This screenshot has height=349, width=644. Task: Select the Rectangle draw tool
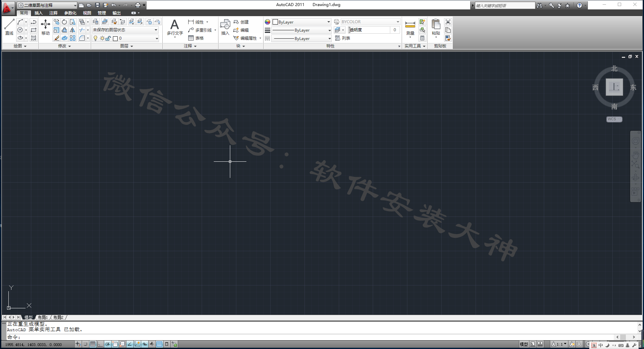click(x=34, y=30)
